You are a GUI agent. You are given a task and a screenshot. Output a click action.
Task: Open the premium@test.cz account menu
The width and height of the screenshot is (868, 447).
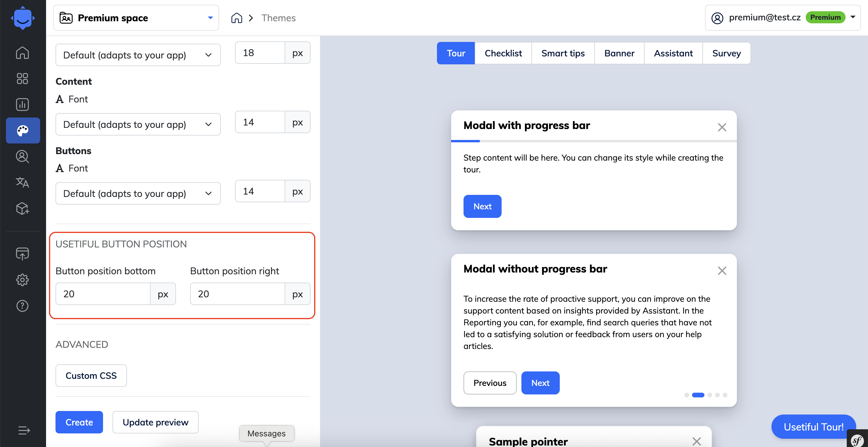coord(782,17)
